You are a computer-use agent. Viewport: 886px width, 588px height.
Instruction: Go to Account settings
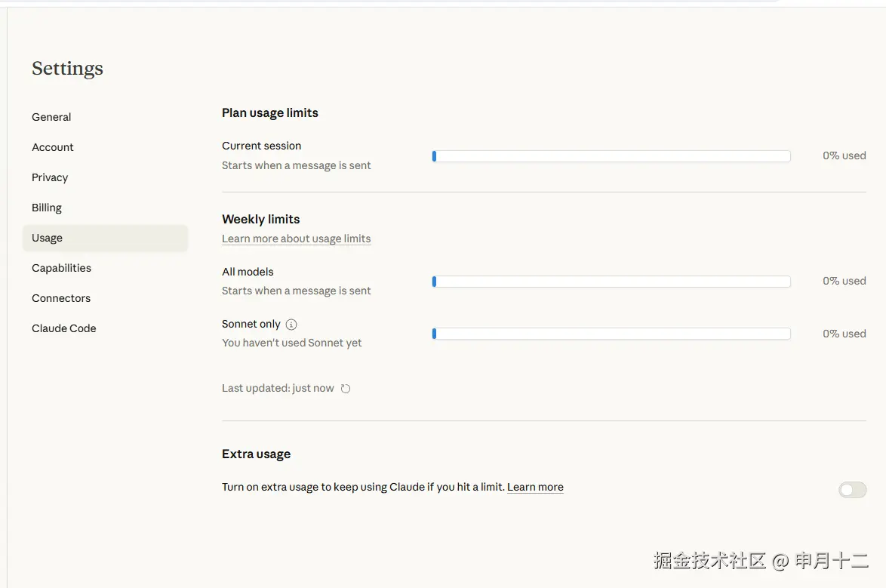point(53,147)
